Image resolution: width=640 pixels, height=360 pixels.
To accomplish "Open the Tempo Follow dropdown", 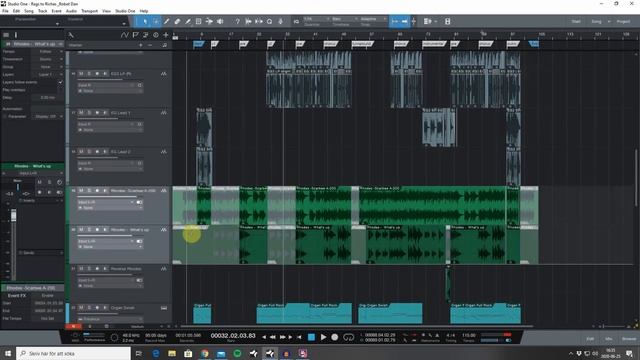I will click(x=47, y=52).
